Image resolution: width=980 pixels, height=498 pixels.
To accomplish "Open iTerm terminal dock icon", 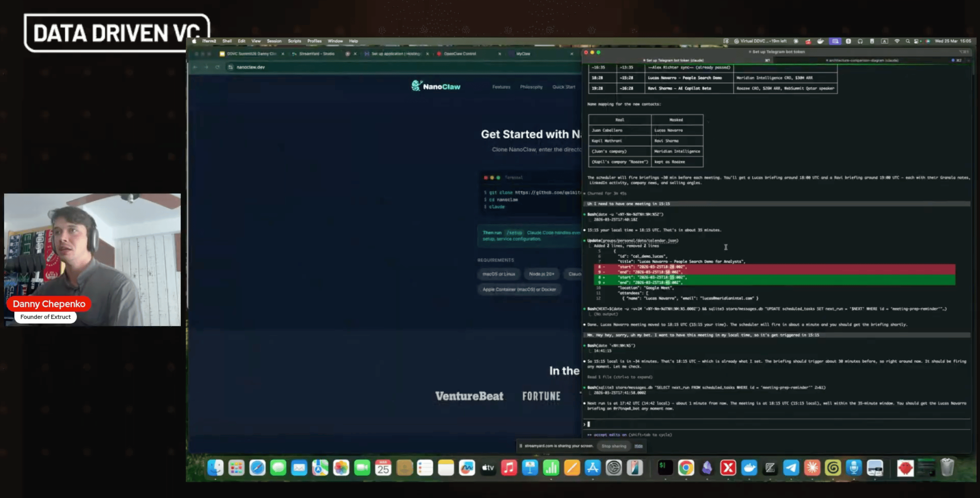I will point(665,467).
